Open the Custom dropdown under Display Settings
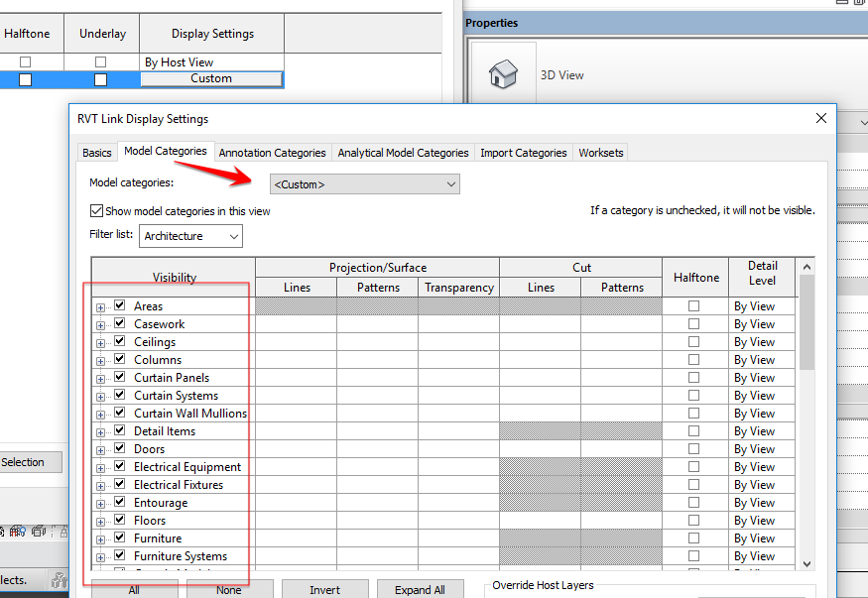The width and height of the screenshot is (868, 598). 211,77
